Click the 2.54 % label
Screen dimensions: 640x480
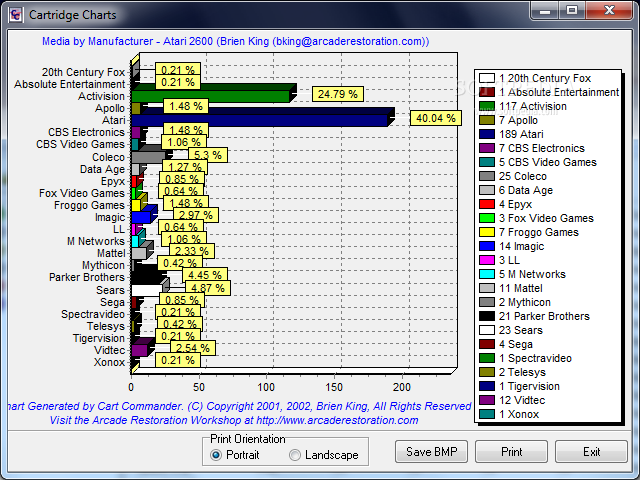tap(193, 348)
